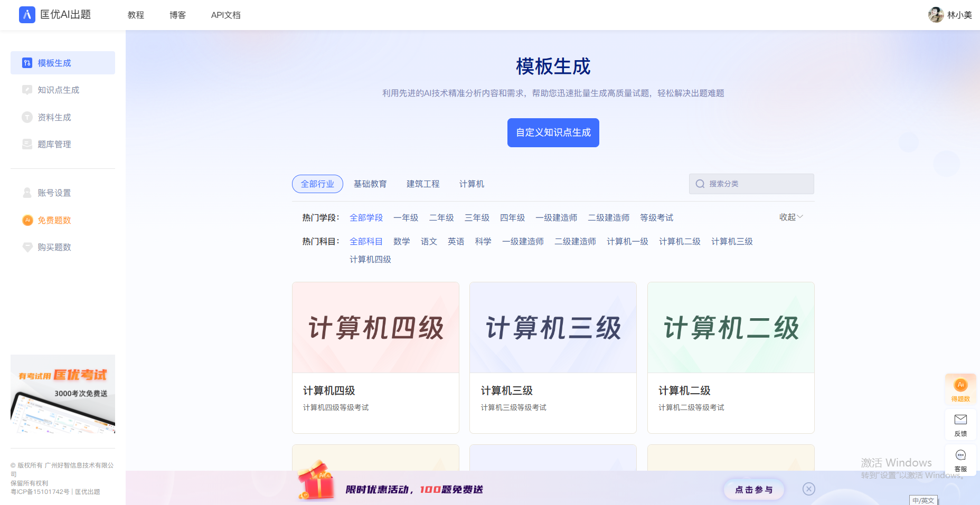Open the 博客 menu item

pyautogui.click(x=177, y=15)
